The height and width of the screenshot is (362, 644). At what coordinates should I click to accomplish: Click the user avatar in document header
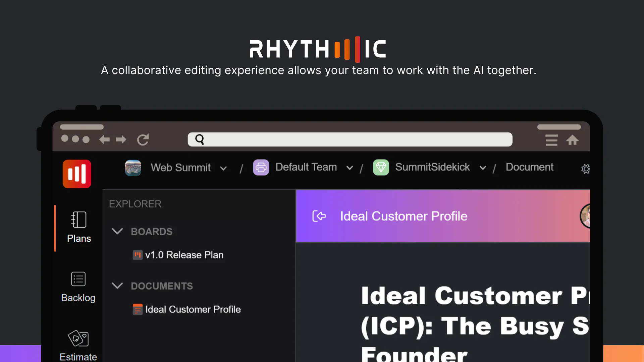585,216
